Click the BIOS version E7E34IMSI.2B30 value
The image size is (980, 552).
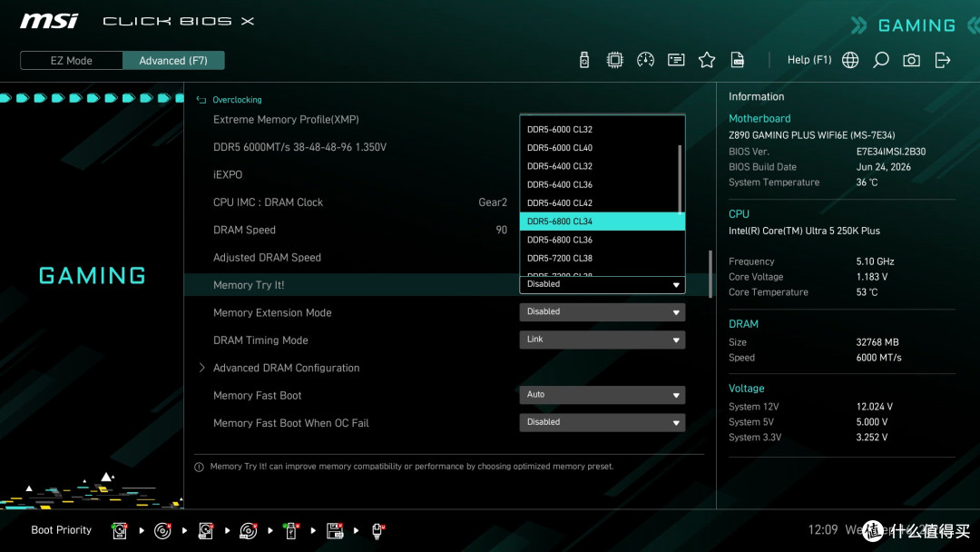pyautogui.click(x=891, y=152)
